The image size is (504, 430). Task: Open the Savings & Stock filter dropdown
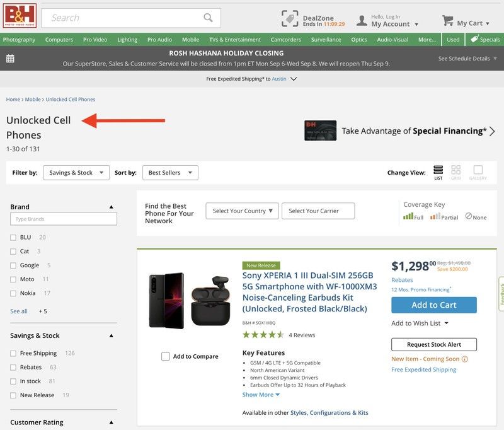(76, 173)
